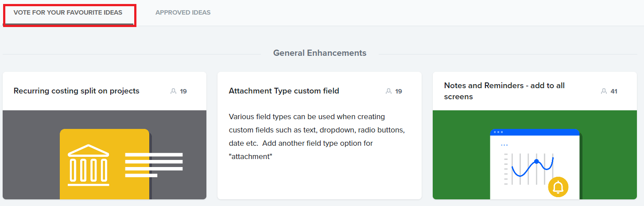Screen dimensions: 644x206
Task: Click the General Enhancements section heading
Action: 320,53
